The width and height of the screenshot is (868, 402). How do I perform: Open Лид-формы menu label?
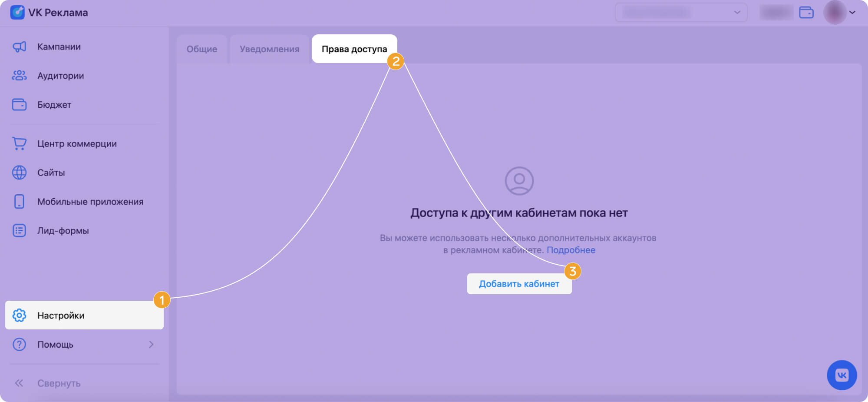(63, 231)
